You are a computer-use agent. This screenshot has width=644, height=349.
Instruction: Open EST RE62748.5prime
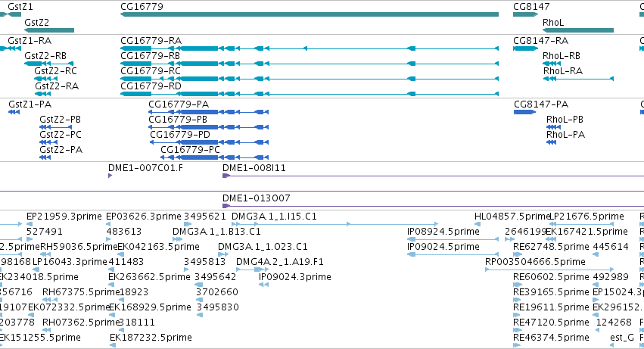(x=551, y=247)
